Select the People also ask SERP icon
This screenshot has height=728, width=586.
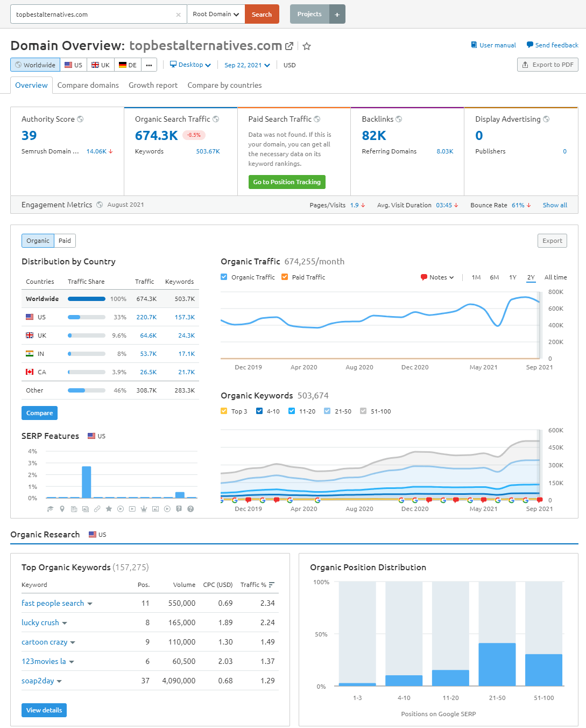[179, 509]
